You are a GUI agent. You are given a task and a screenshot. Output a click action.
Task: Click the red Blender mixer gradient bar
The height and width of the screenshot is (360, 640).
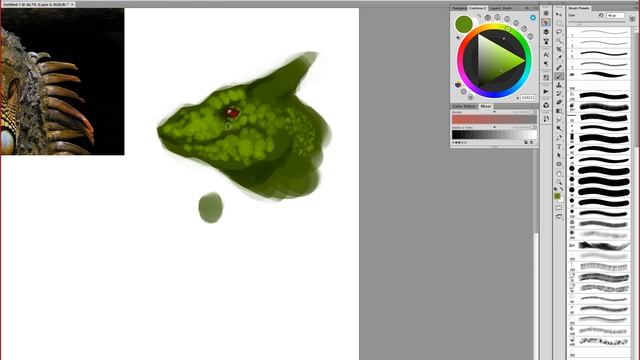tap(494, 119)
